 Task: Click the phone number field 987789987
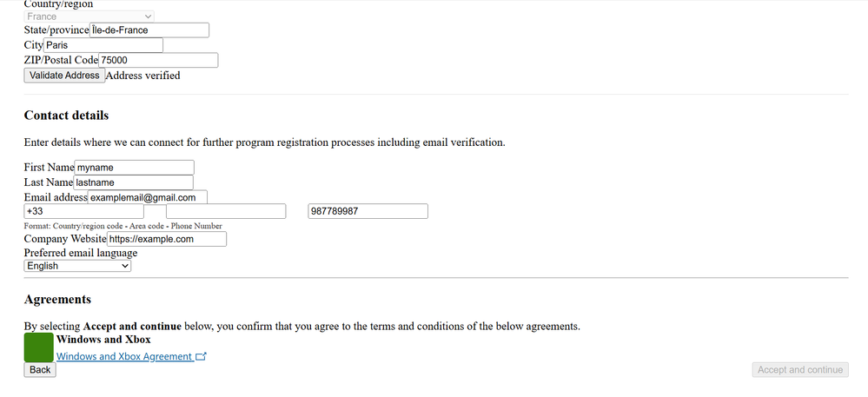tap(368, 211)
